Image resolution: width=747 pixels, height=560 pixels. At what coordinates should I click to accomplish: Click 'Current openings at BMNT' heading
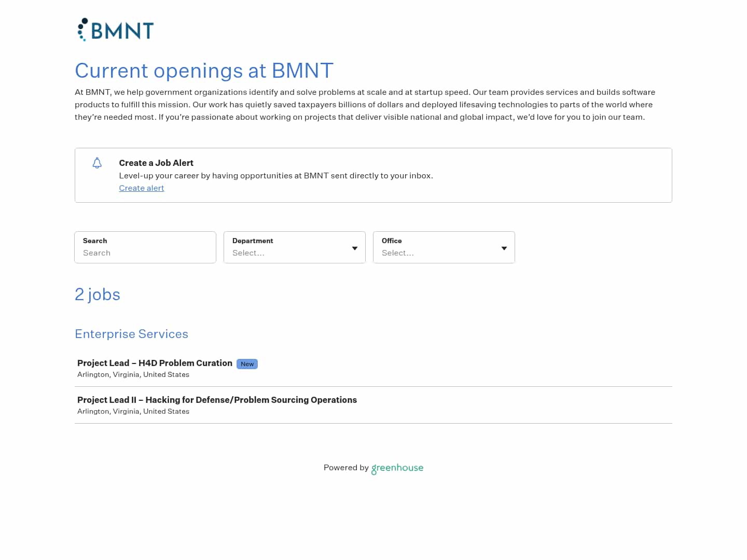pyautogui.click(x=204, y=71)
